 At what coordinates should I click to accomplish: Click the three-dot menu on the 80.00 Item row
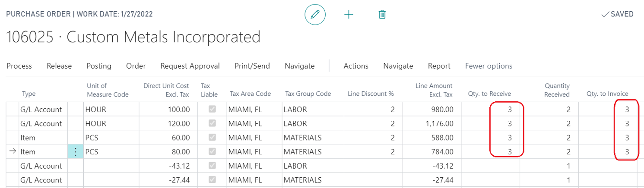click(x=76, y=152)
